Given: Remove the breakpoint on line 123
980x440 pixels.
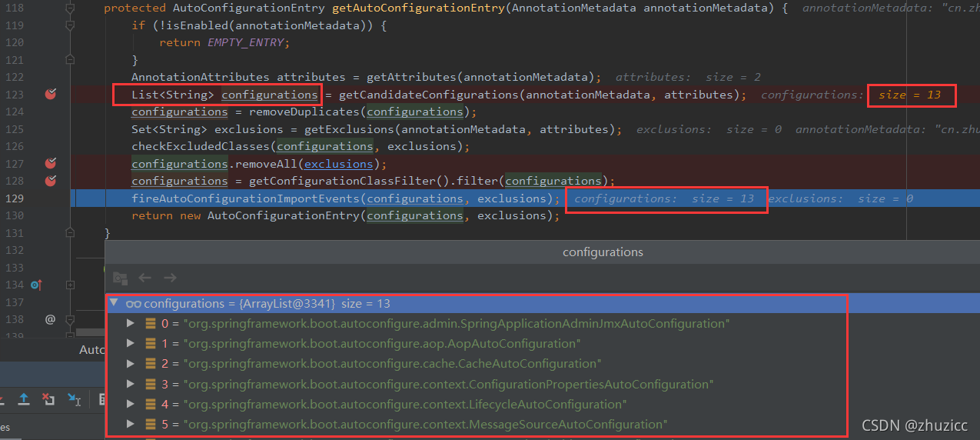Looking at the screenshot, I should click(x=51, y=95).
